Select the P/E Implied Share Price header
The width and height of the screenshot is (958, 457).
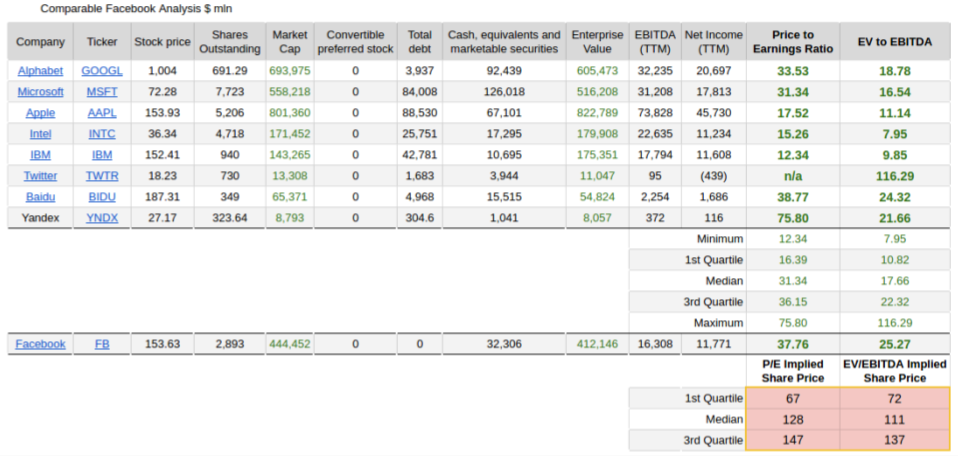(793, 371)
